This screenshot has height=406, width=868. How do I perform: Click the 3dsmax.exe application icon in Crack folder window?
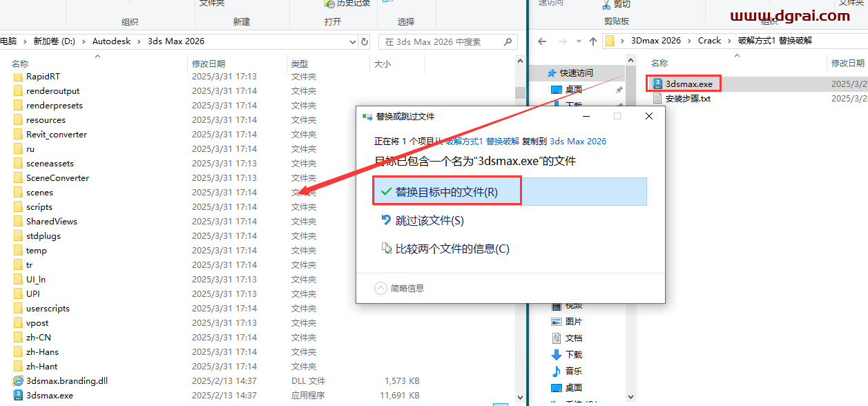click(656, 84)
